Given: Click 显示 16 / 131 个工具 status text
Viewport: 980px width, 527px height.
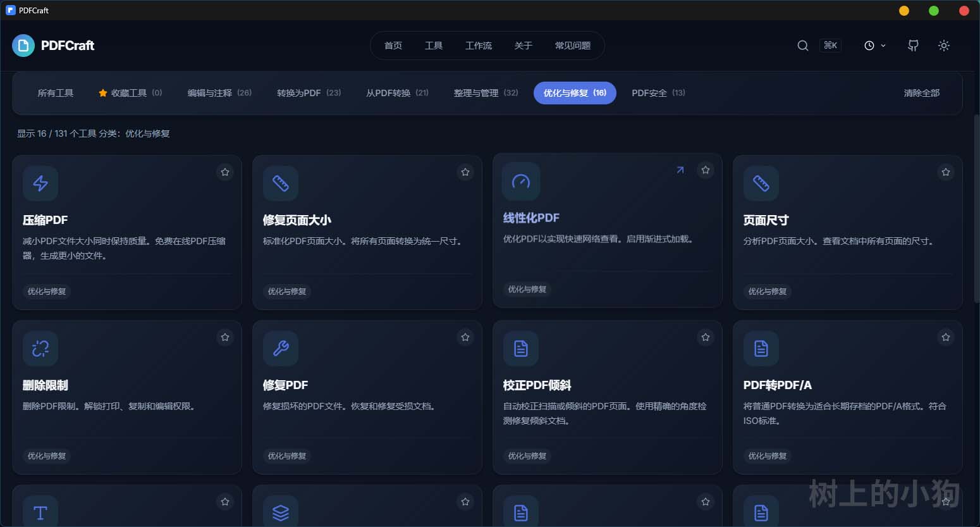Looking at the screenshot, I should [x=57, y=133].
